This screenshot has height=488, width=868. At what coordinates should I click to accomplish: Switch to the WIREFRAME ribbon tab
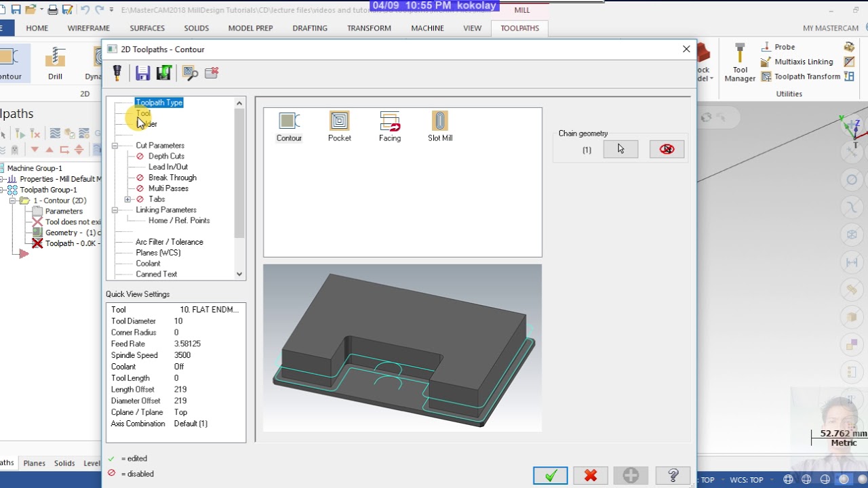point(88,28)
